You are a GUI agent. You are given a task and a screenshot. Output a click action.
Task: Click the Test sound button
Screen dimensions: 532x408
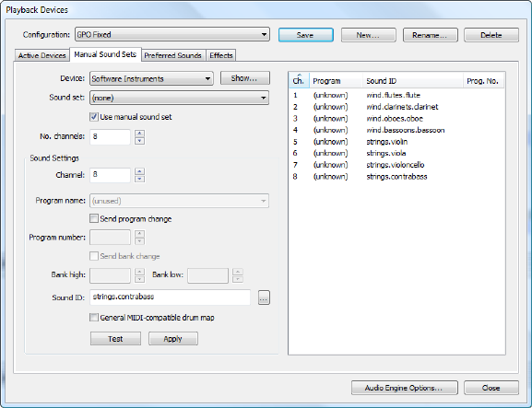(x=115, y=339)
